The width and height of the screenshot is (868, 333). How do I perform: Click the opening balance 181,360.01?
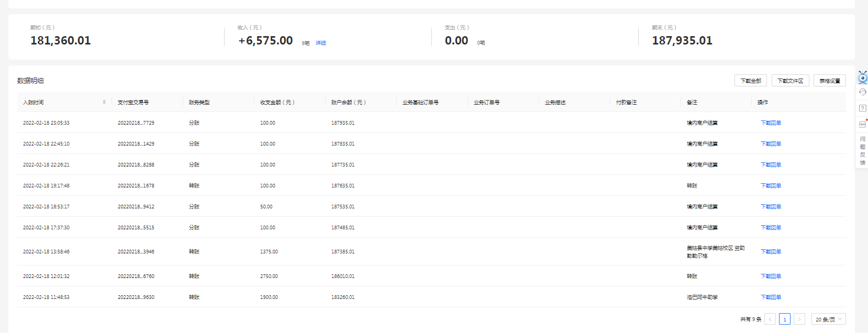click(61, 40)
